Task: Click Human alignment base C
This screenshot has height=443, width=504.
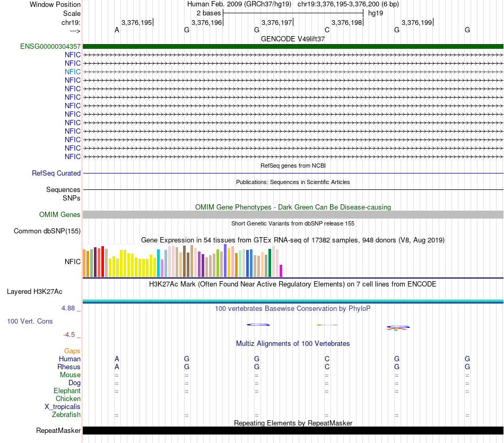Action: click(x=327, y=359)
